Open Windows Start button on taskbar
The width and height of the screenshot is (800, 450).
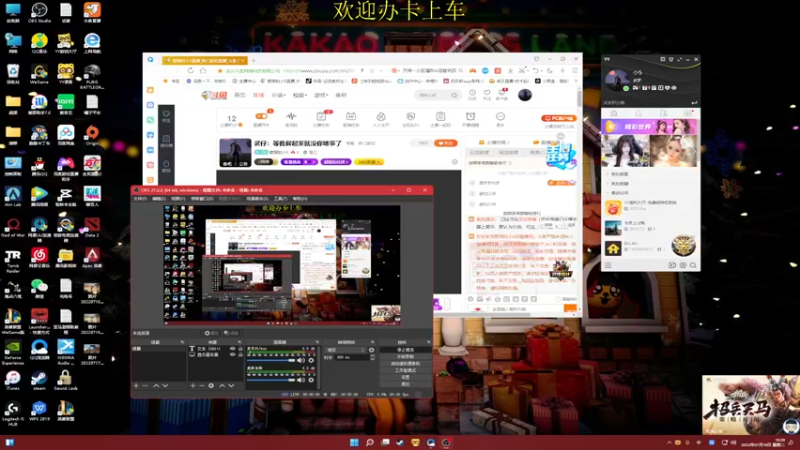(354, 442)
